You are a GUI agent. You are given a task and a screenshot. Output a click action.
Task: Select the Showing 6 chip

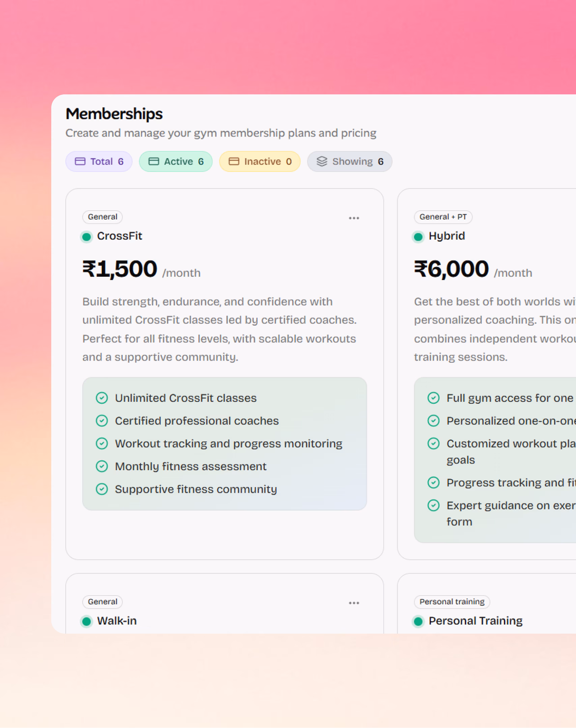click(x=350, y=161)
